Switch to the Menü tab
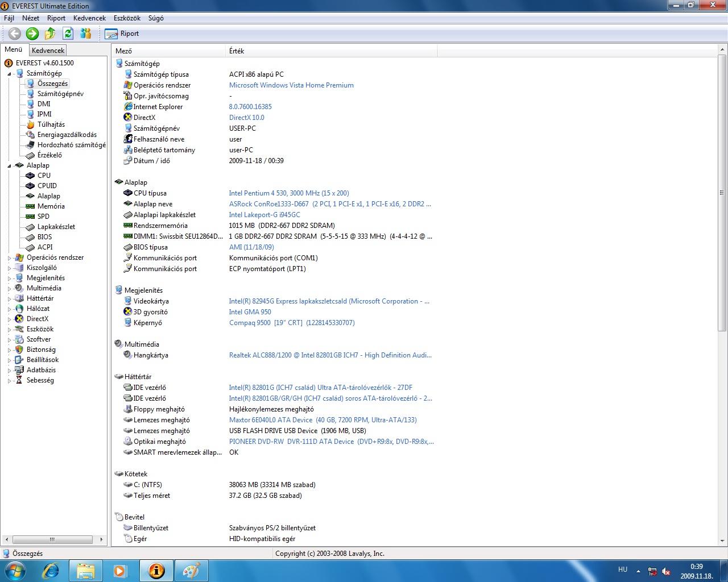The image size is (728, 582). (13, 49)
